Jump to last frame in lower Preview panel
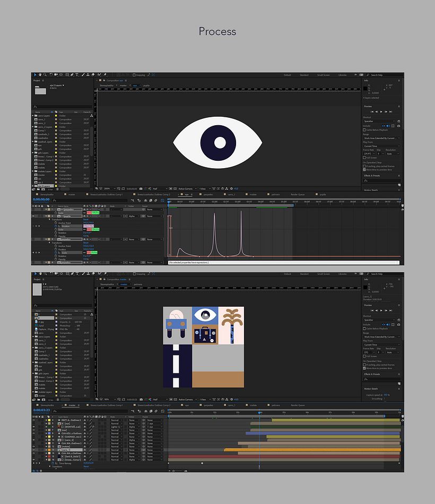 click(390, 310)
